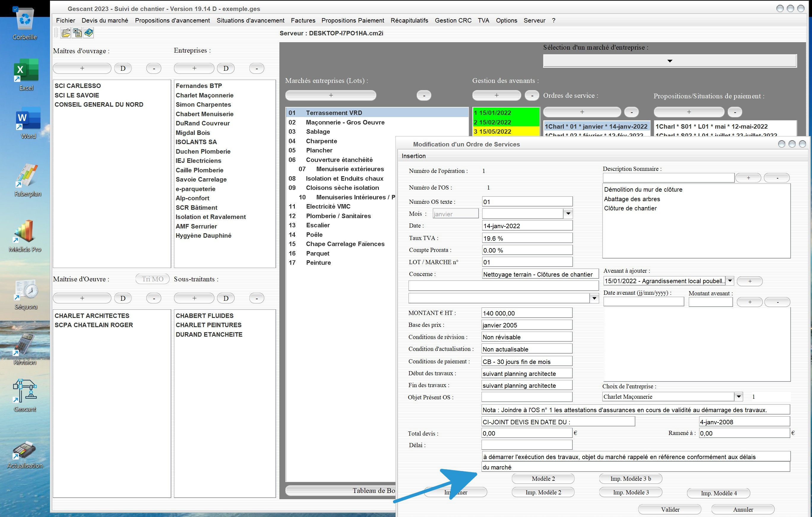
Task: Open the Insertion menu in the OS dialog
Action: coord(413,156)
